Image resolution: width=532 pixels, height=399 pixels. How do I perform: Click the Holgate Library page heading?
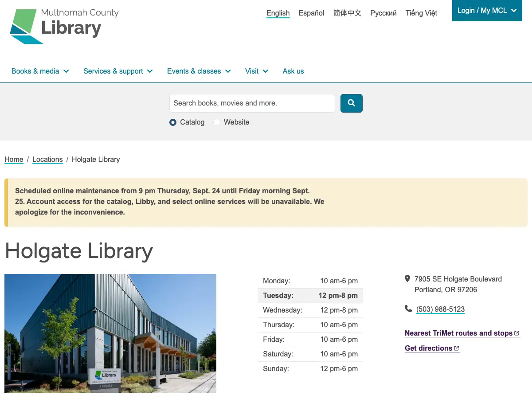[79, 251]
